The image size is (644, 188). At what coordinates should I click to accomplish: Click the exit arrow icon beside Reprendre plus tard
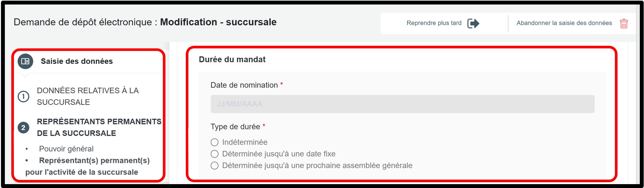pyautogui.click(x=473, y=23)
